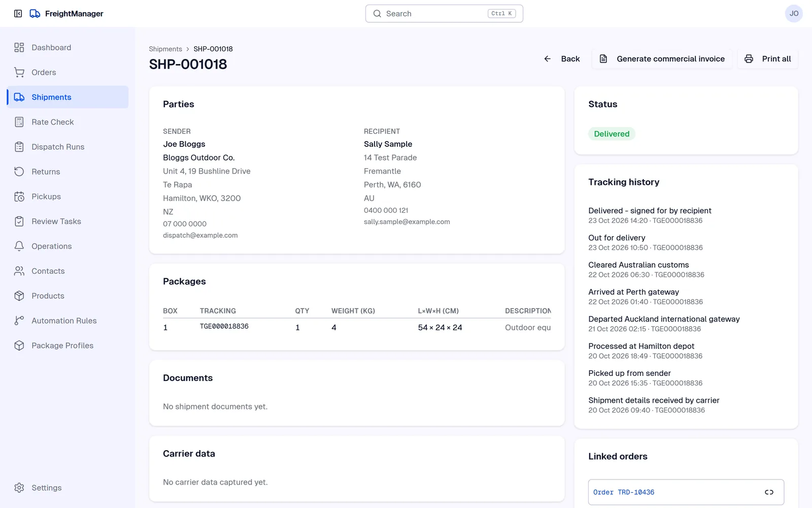Select Shipments in the sidebar
Screen dimensions: 812x508
[x=67, y=97]
